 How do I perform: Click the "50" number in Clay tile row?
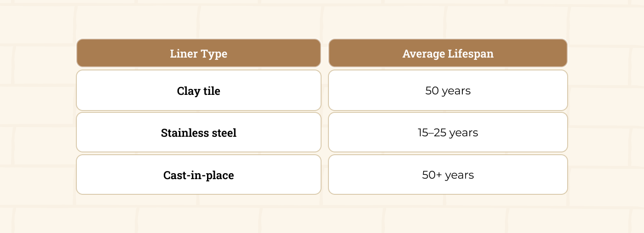(x=432, y=91)
